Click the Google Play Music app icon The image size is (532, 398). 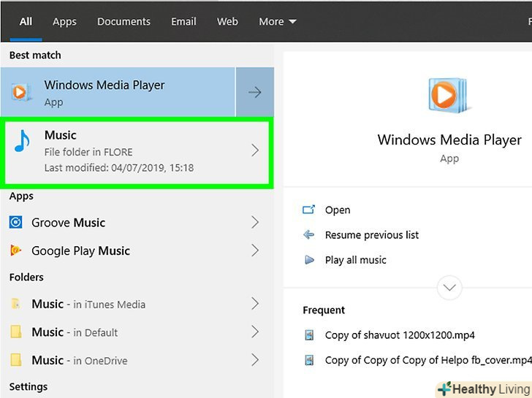pyautogui.click(x=16, y=250)
